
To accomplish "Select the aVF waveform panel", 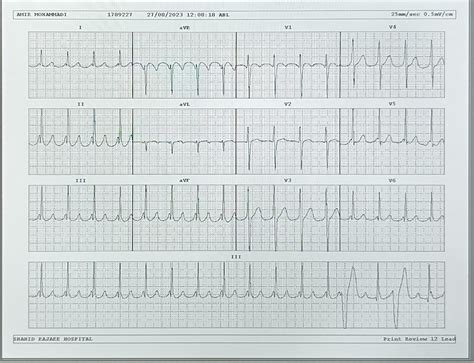I will [184, 218].
